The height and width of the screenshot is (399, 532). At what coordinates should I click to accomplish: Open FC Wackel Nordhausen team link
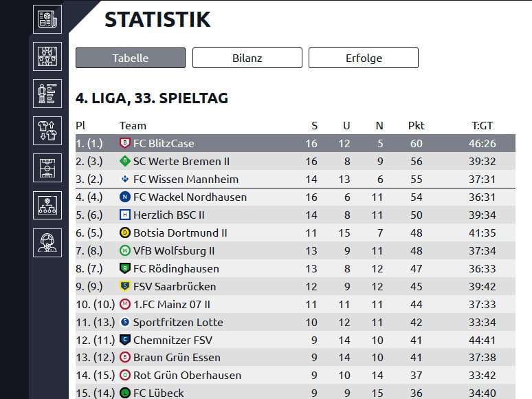[190, 197]
